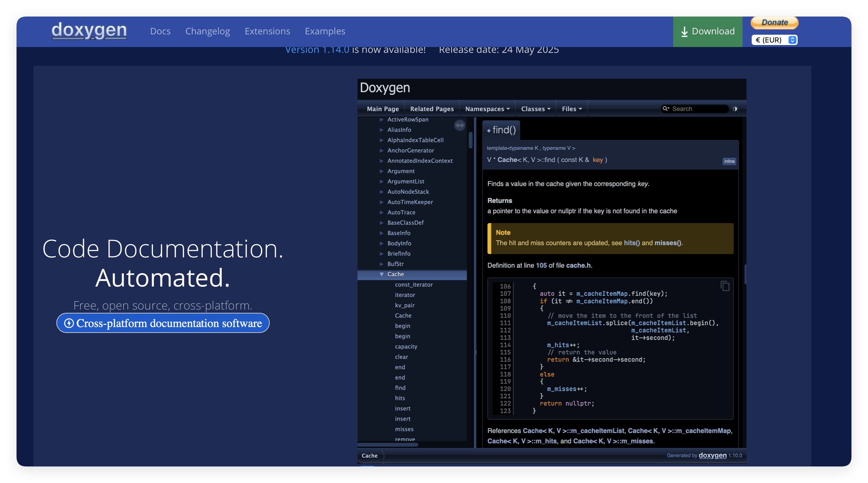
Task: Click the search magnifier icon
Action: [x=665, y=109]
